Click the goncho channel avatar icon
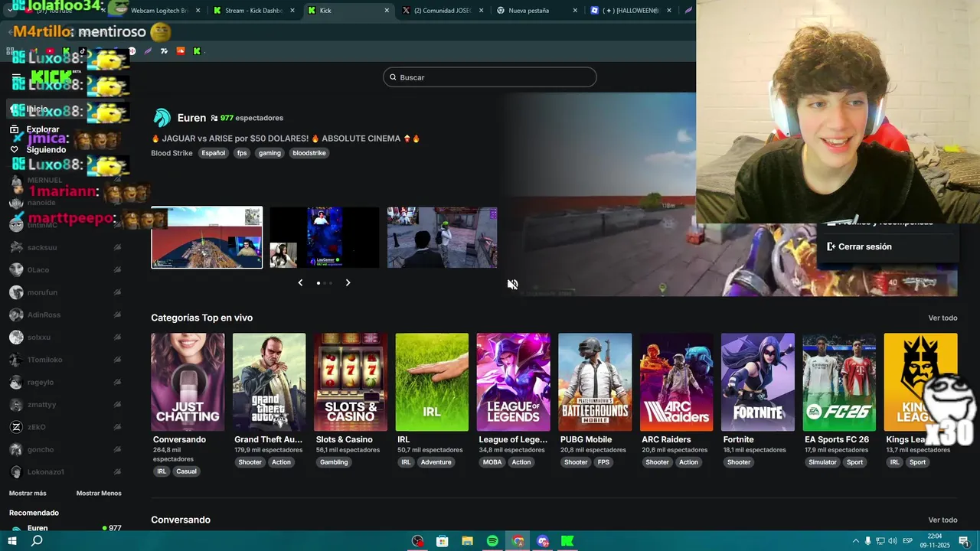980x551 pixels. [x=16, y=450]
